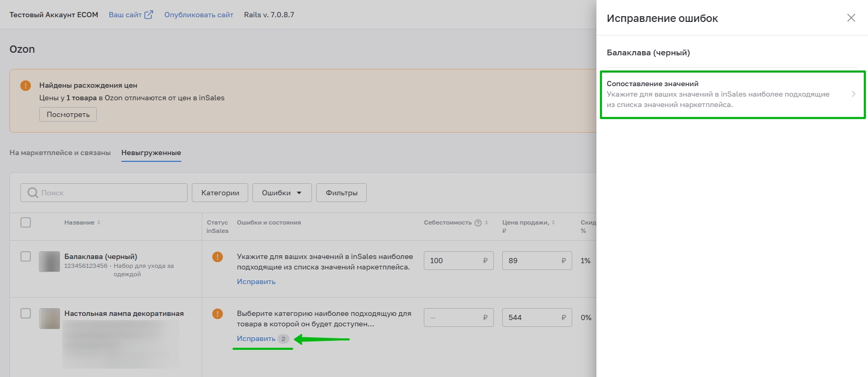868x377 pixels.
Task: Click the Ошибки и состояния column header
Action: pyautogui.click(x=269, y=222)
